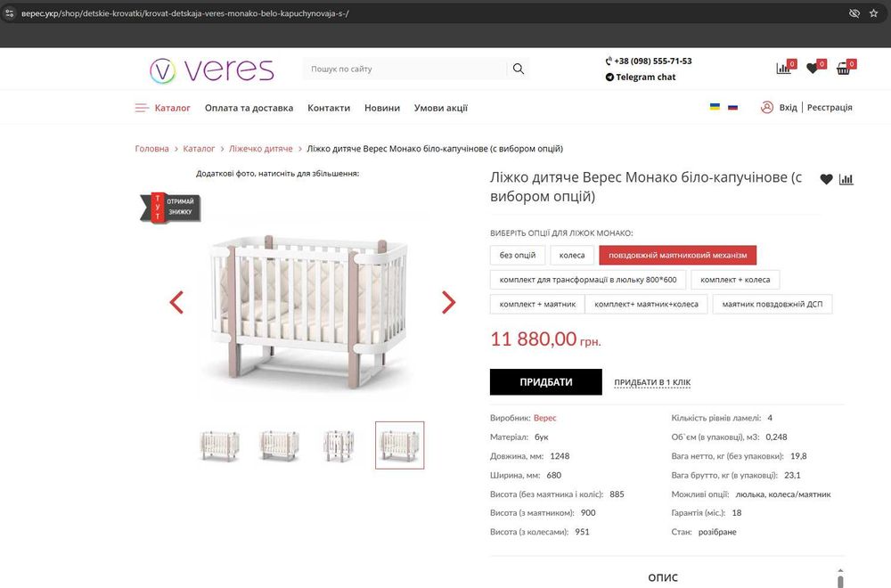
Task: Click the search magnifier icon
Action: (x=519, y=69)
